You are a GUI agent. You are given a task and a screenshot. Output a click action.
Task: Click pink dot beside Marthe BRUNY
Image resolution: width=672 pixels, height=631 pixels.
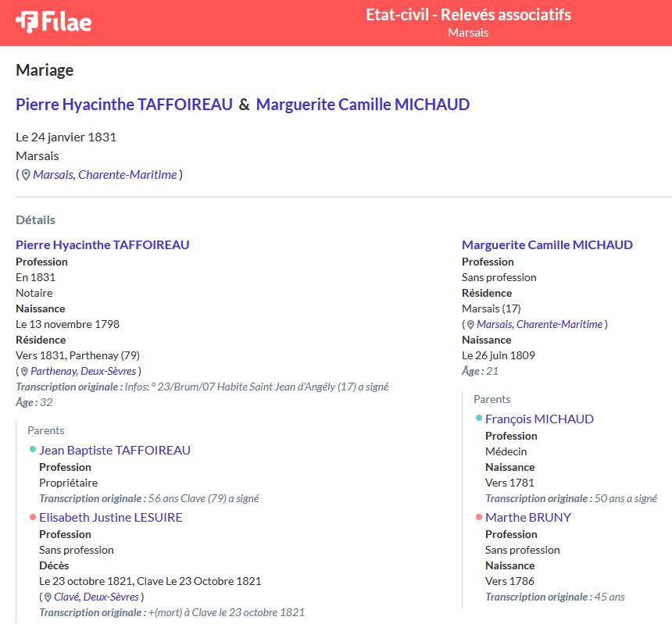coord(479,517)
